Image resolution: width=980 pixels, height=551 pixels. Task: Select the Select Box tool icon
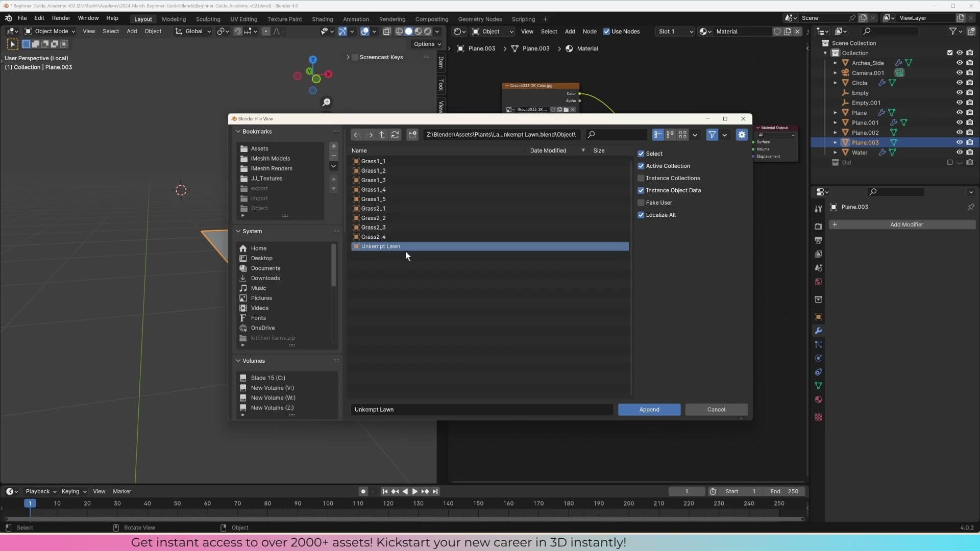13,44
